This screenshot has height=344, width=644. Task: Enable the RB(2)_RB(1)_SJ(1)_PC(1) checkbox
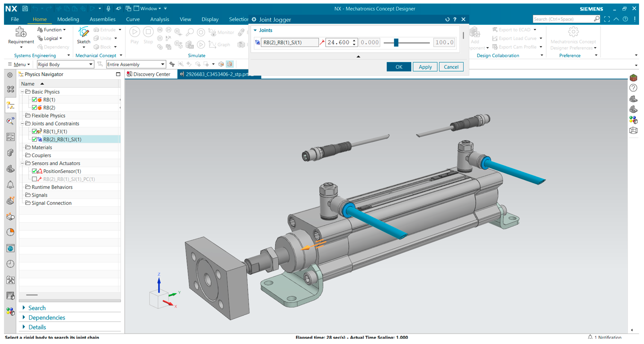[34, 179]
